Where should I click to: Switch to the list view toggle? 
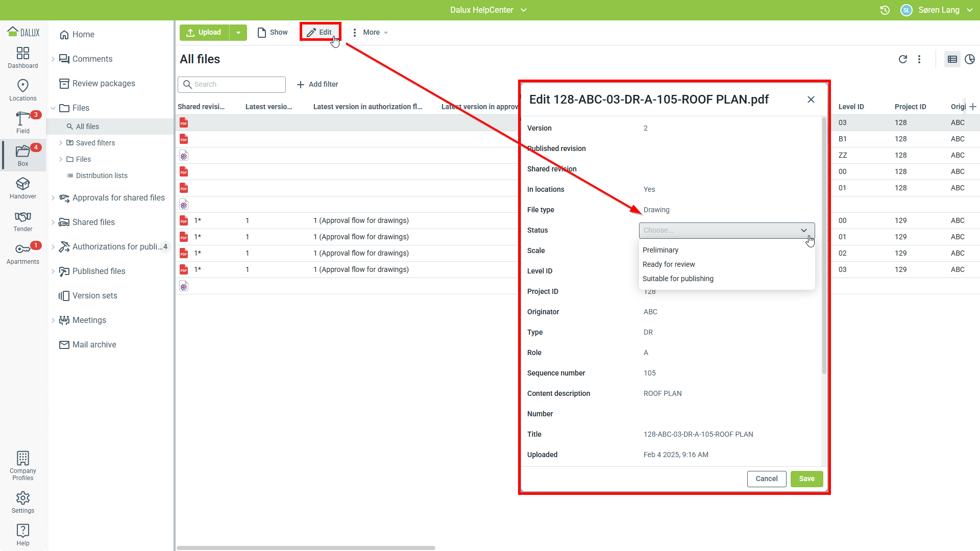tap(952, 59)
